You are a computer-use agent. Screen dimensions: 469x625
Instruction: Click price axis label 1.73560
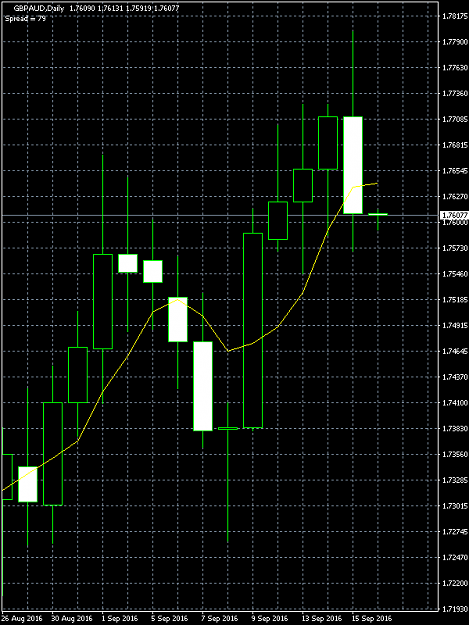(x=455, y=454)
